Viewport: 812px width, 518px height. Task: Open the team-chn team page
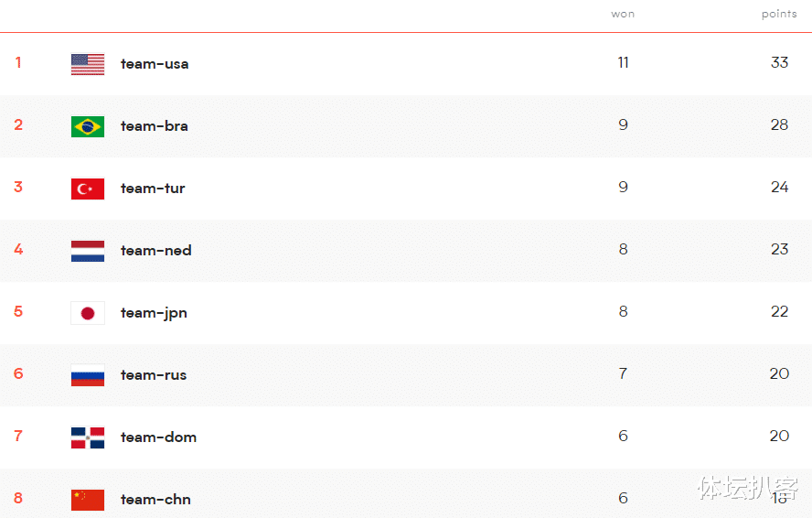coord(155,500)
